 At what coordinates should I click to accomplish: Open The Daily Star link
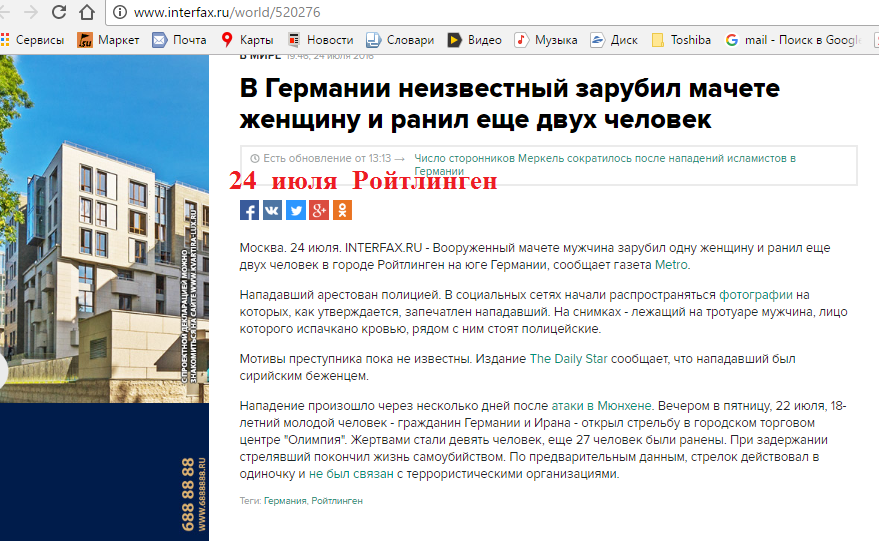[568, 359]
